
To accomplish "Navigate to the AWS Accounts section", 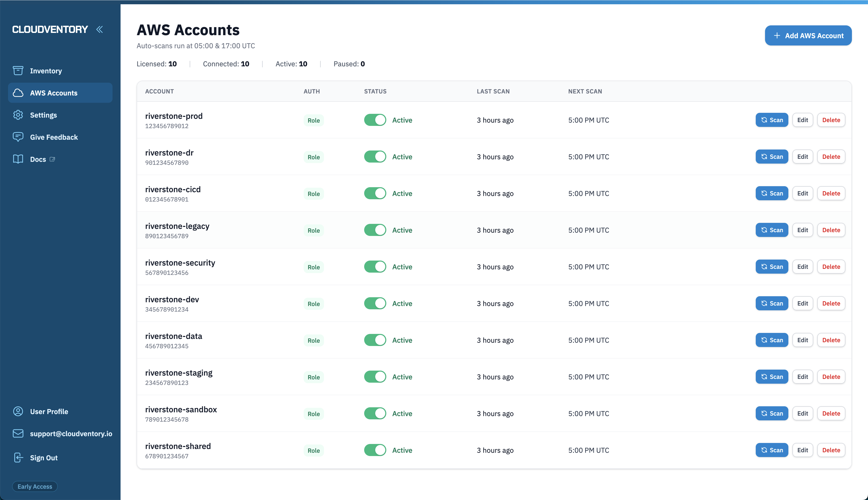I will click(53, 93).
